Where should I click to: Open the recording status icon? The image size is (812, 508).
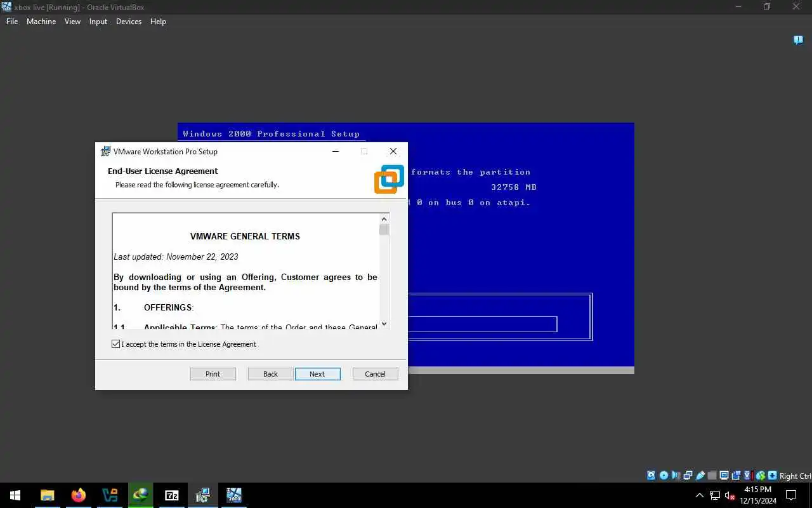736,476
